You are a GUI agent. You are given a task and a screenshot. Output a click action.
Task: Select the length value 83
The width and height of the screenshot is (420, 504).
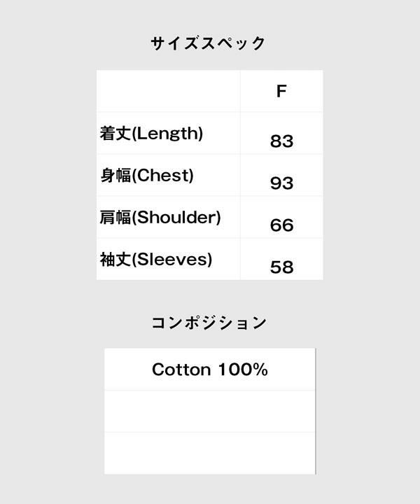click(x=281, y=141)
